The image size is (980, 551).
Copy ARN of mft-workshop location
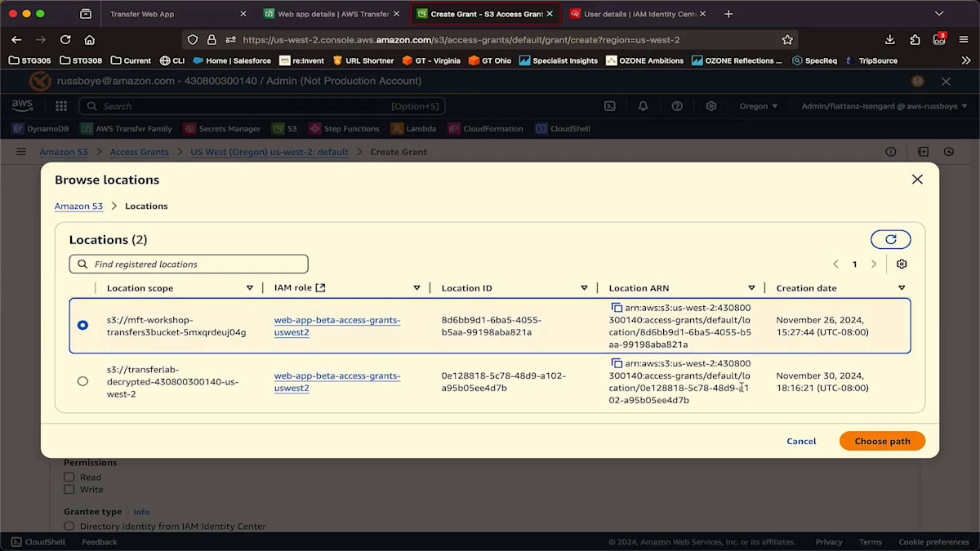[x=617, y=308]
